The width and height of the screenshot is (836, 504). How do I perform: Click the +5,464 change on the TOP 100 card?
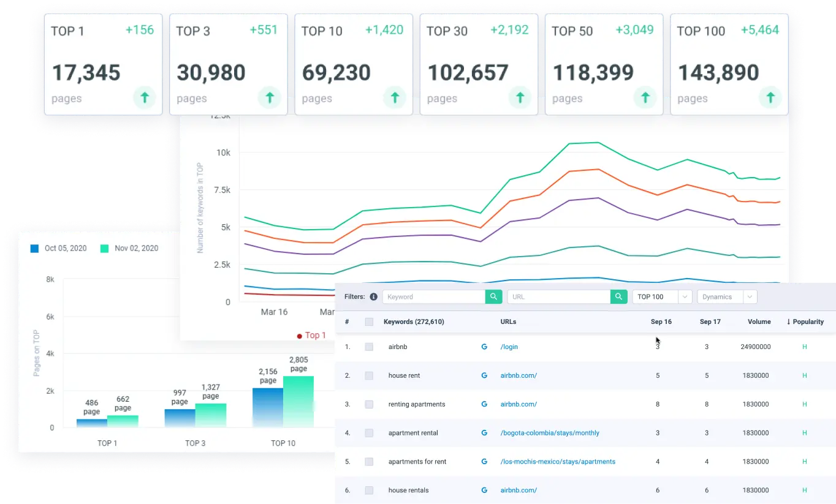click(760, 29)
